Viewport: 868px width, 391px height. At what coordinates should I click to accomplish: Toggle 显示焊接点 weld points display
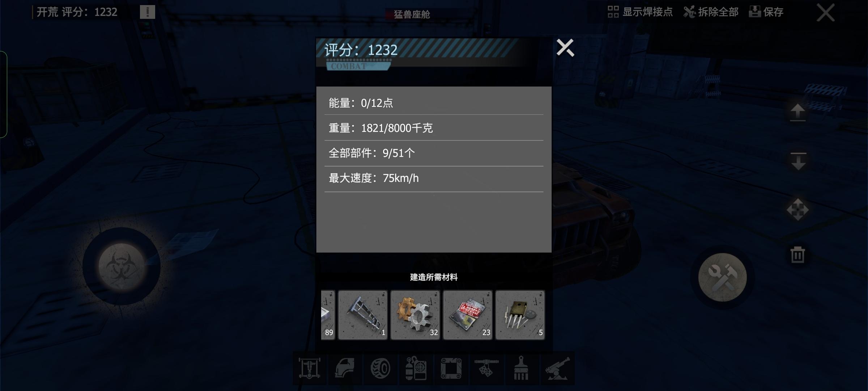640,12
